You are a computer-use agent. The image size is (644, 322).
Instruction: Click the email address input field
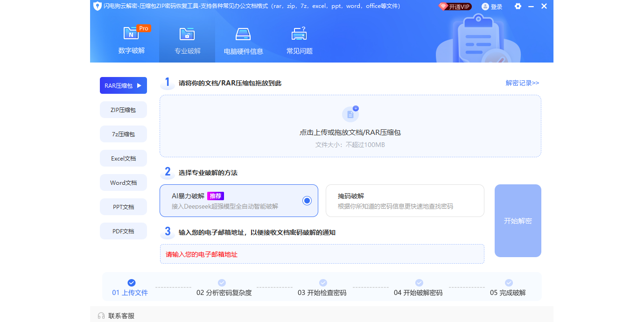pos(322,253)
